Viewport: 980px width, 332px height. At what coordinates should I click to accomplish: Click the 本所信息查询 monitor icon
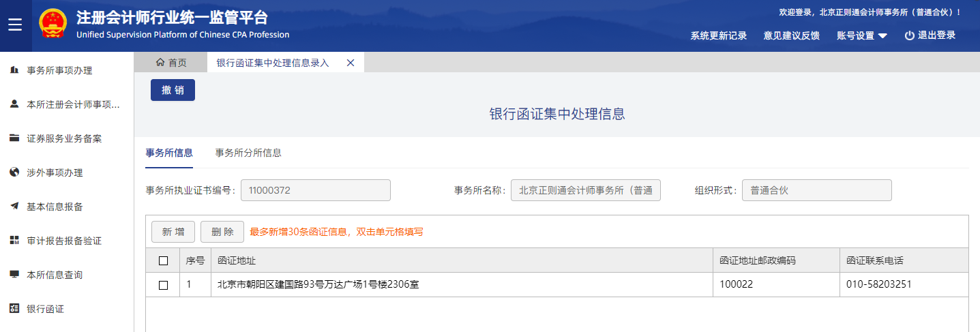pyautogui.click(x=14, y=275)
